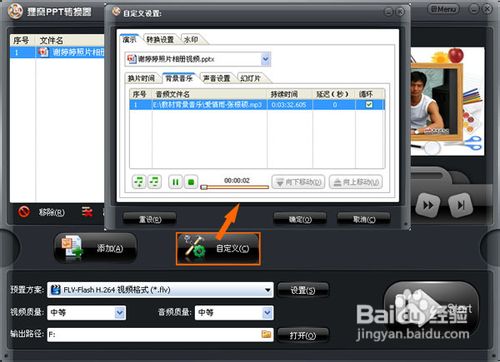Select the 背景音乐 sub-tab

(179, 78)
